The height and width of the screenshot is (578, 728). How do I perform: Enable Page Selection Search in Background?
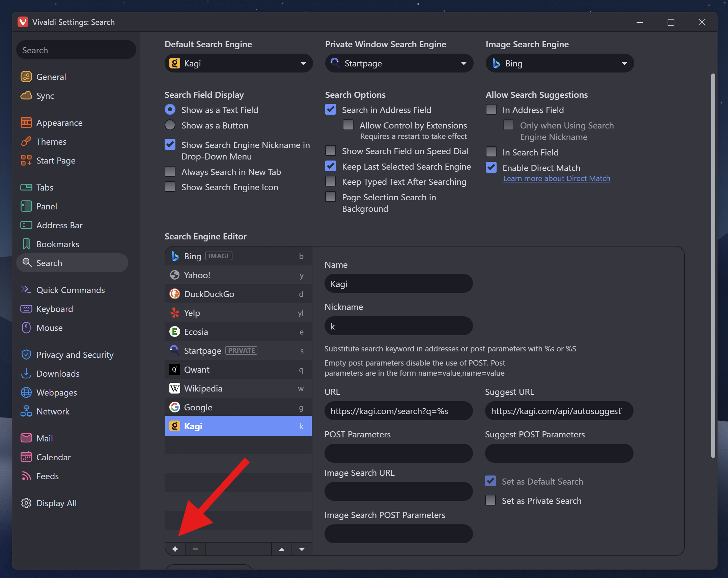point(331,197)
